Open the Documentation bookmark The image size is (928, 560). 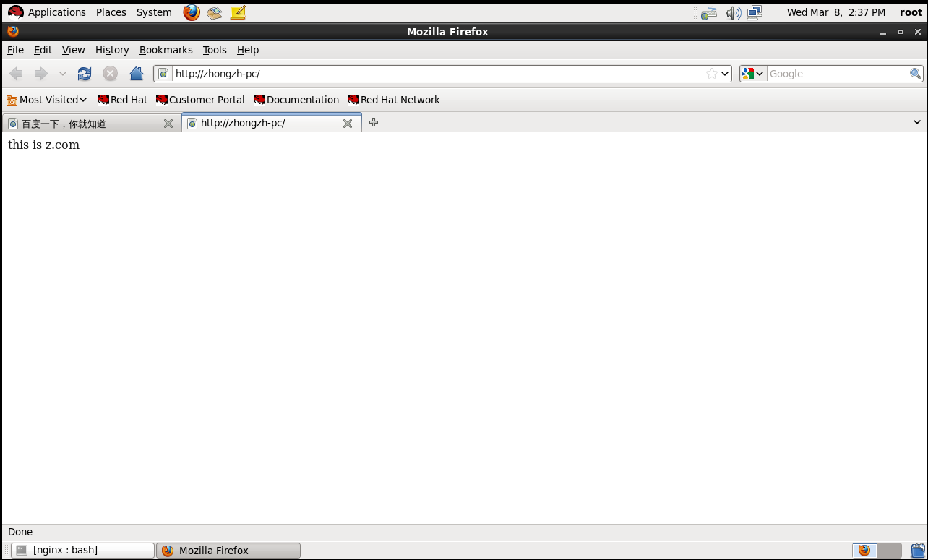296,100
